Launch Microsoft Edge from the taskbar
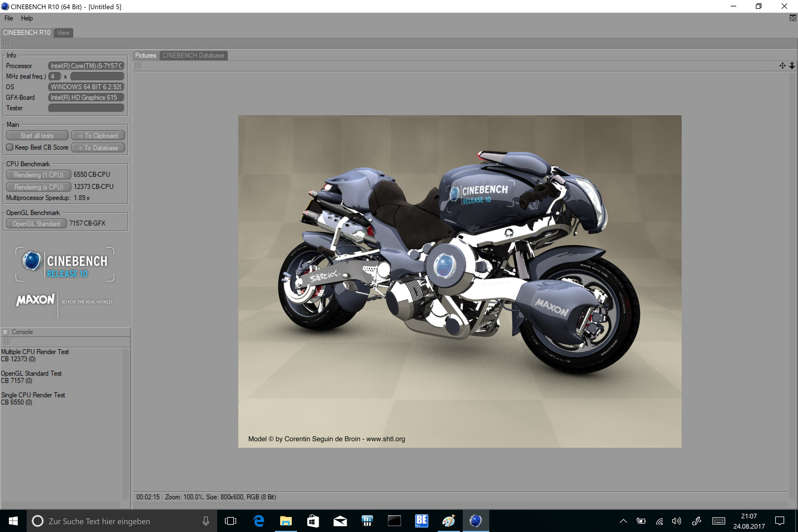The width and height of the screenshot is (798, 532). point(258,521)
